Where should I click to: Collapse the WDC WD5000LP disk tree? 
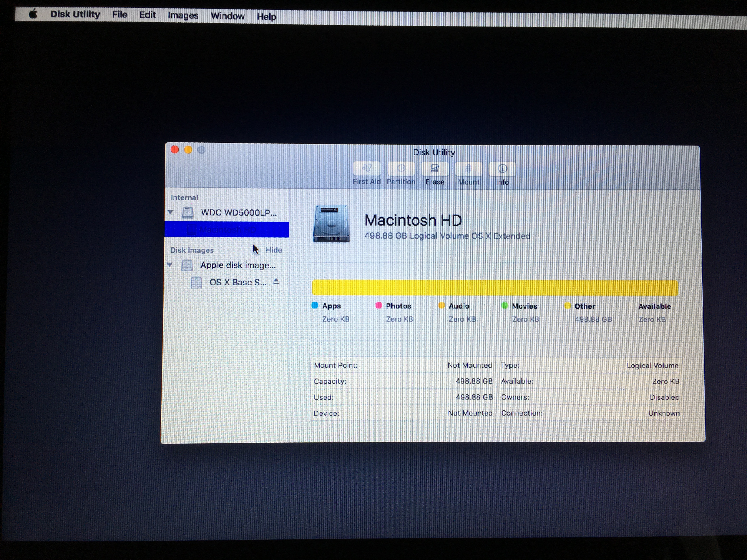click(x=171, y=212)
